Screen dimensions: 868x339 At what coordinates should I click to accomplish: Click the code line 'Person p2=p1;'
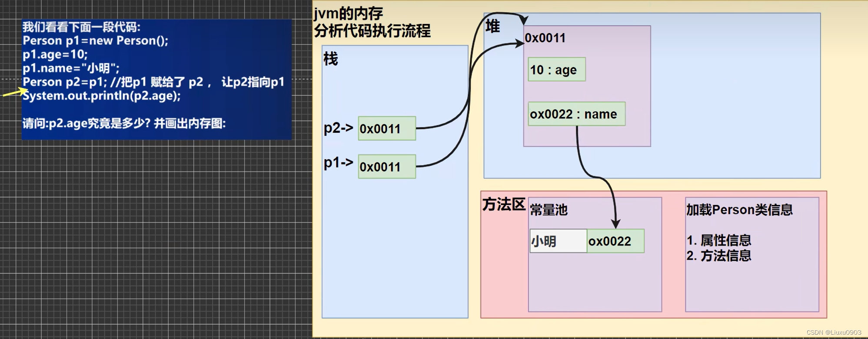coord(65,82)
